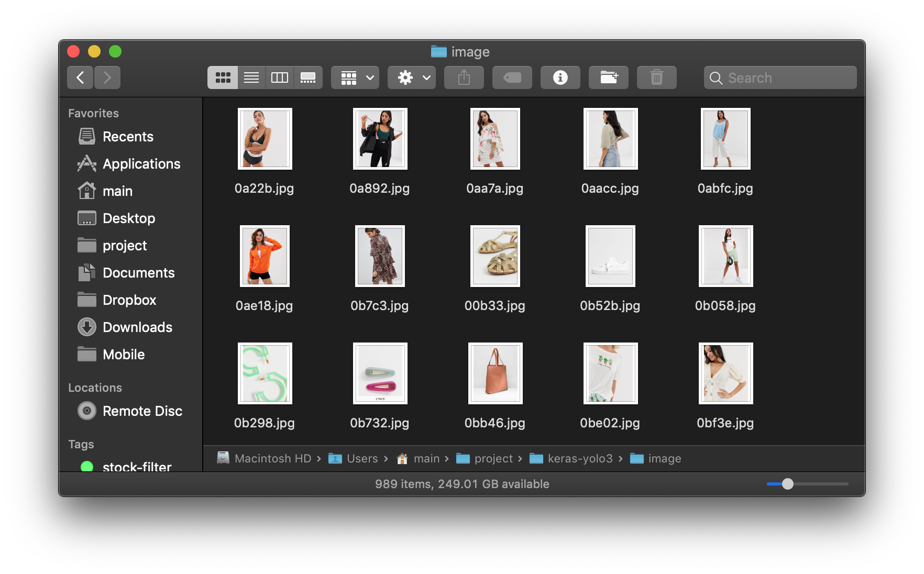924x574 pixels.
Task: Click the Share toolbar icon
Action: point(464,78)
